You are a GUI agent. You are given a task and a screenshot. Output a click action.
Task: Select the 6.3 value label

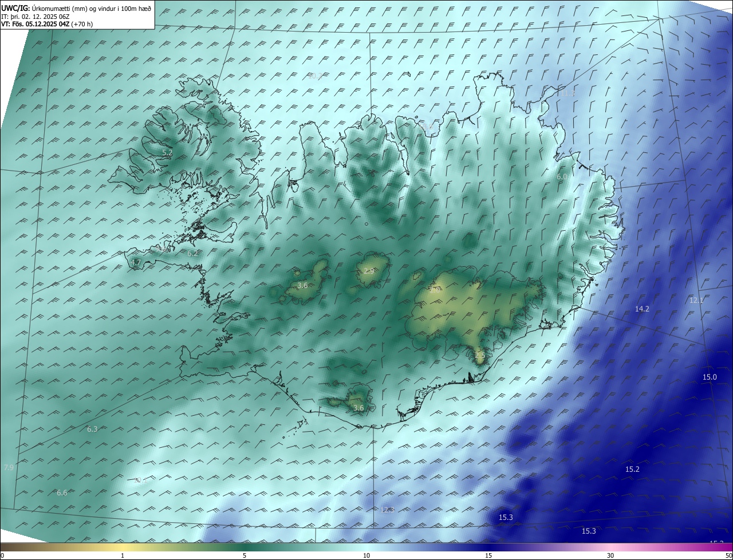tap(92, 429)
